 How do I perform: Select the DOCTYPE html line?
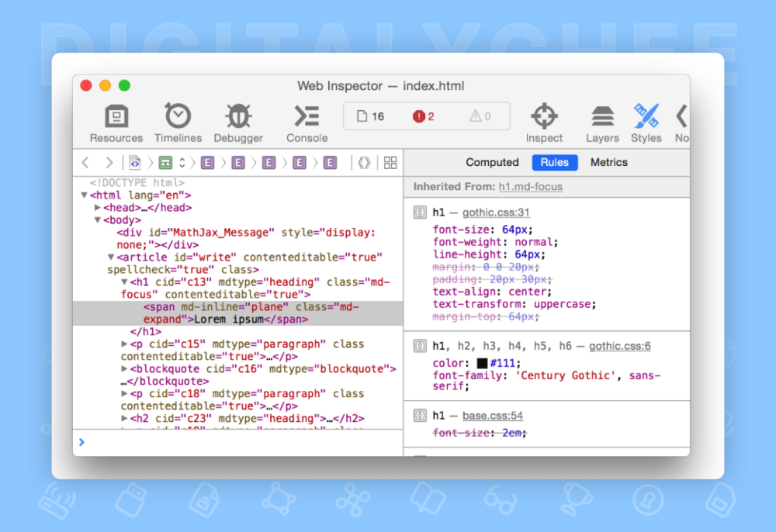pyautogui.click(x=137, y=182)
